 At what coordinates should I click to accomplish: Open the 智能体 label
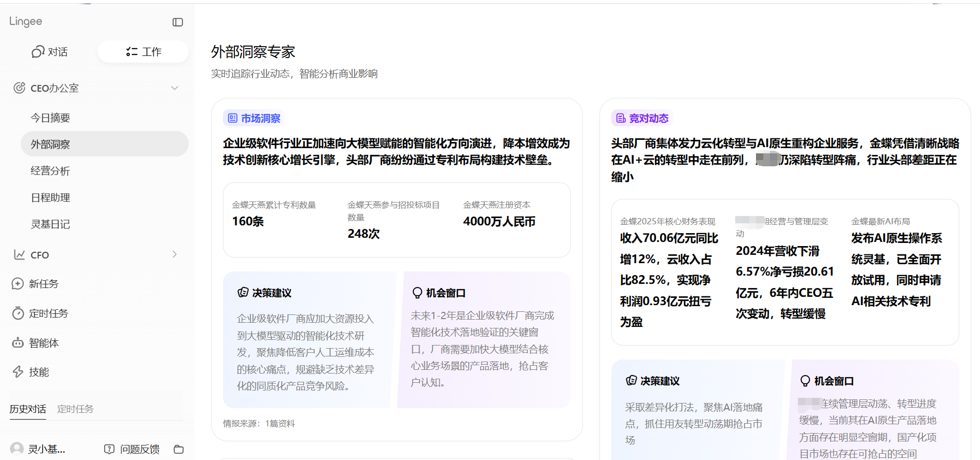point(44,343)
